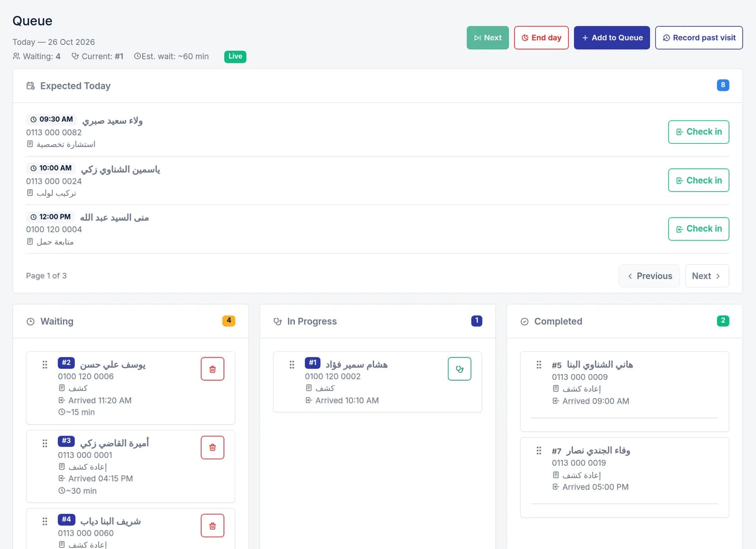This screenshot has width=756, height=549.
Task: Click the check circle icon beside Completed
Action: (524, 322)
